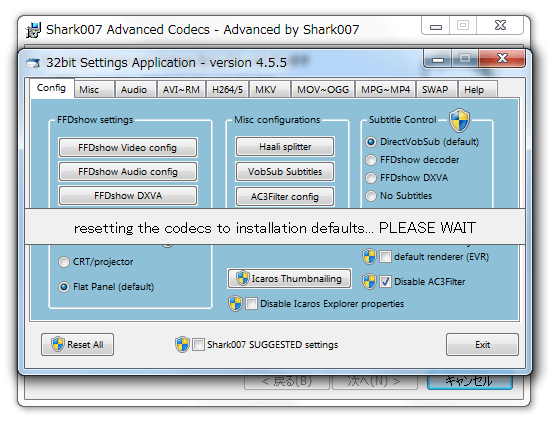Click the shield icon next to Disable AC3Filter
Image resolution: width=552 pixels, height=425 pixels.
click(369, 282)
